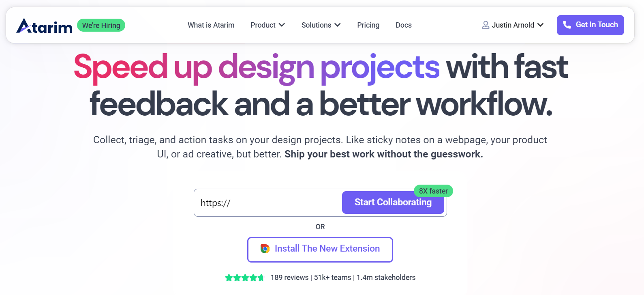
Task: Go to What is Atarim page
Action: [x=211, y=25]
